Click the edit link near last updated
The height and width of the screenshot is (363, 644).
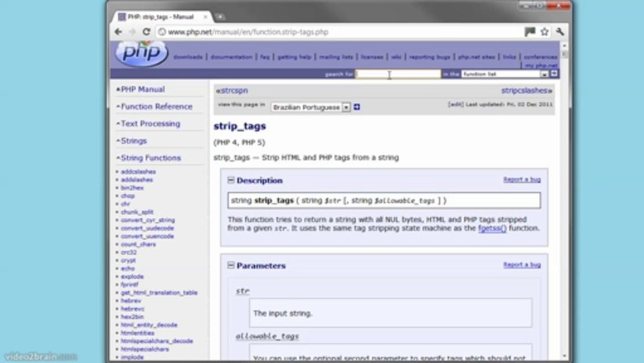tap(455, 104)
